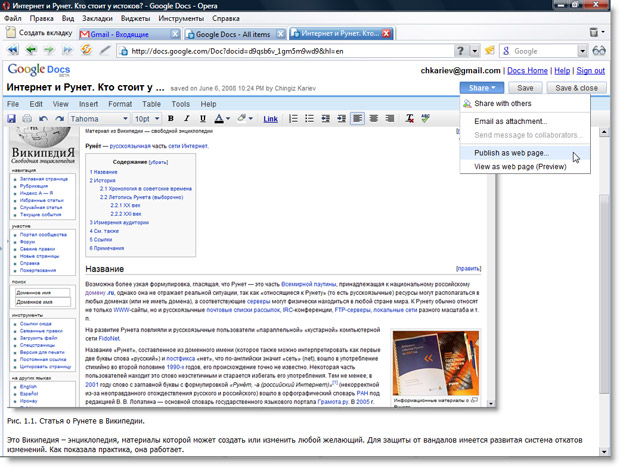The width and height of the screenshot is (620, 467).
Task: Open Opera Инструменты menu
Action: (x=181, y=18)
